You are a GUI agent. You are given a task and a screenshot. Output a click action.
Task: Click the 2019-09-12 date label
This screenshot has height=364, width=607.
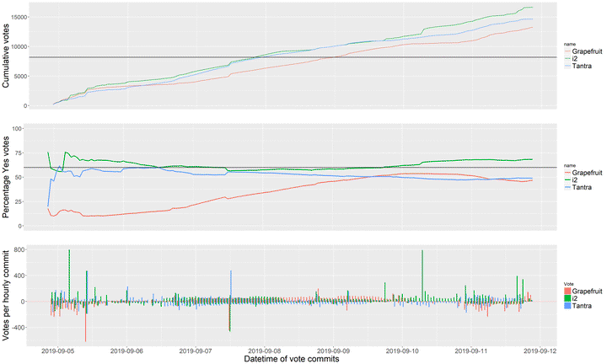pos(540,351)
